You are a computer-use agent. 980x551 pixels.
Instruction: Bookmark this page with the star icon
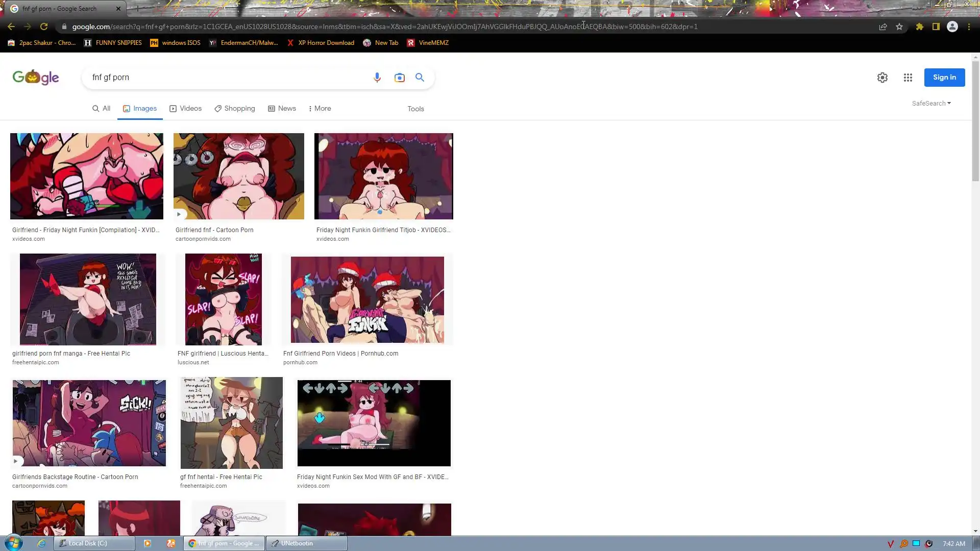899,27
